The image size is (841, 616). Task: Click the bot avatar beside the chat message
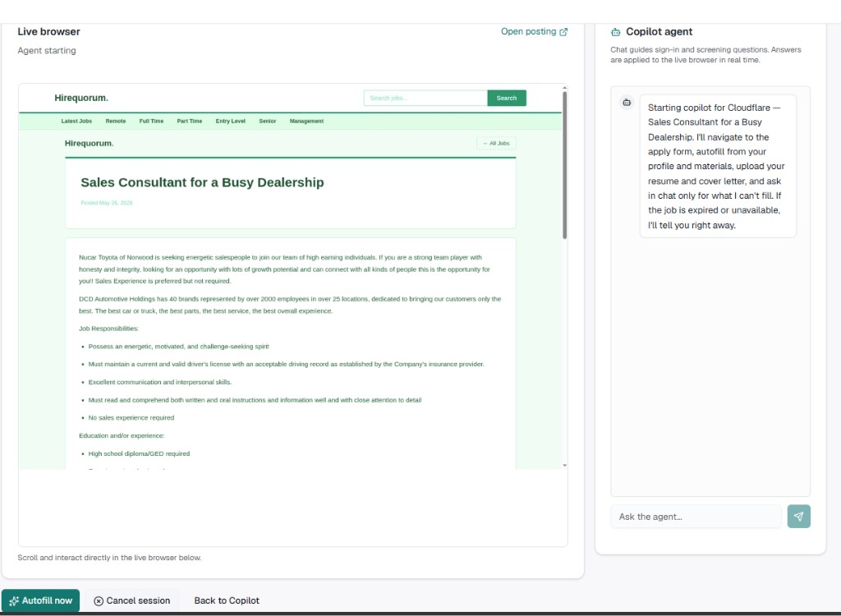coord(627,102)
